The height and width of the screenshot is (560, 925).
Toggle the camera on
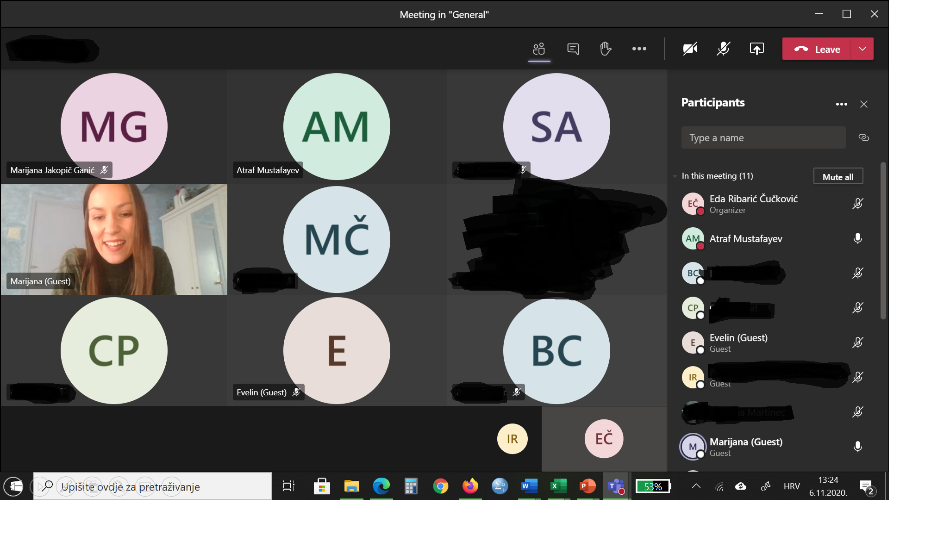(x=690, y=49)
